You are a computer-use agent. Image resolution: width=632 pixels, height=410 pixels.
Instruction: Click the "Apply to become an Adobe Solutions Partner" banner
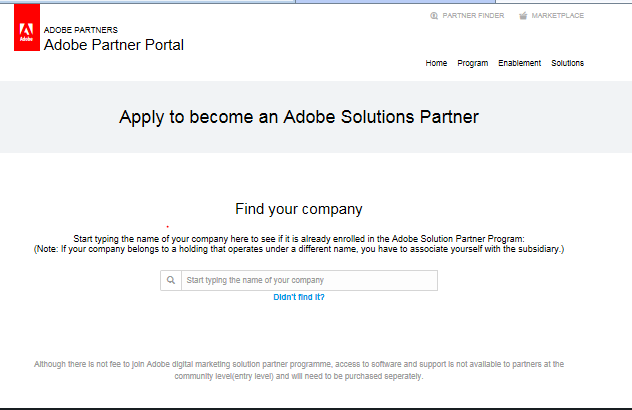[299, 117]
